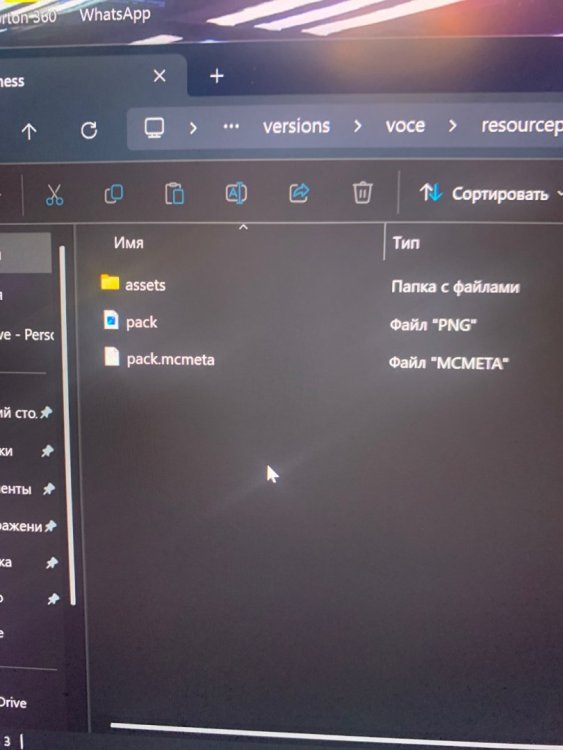Select the assets folder
This screenshot has height=750, width=563.
click(133, 284)
